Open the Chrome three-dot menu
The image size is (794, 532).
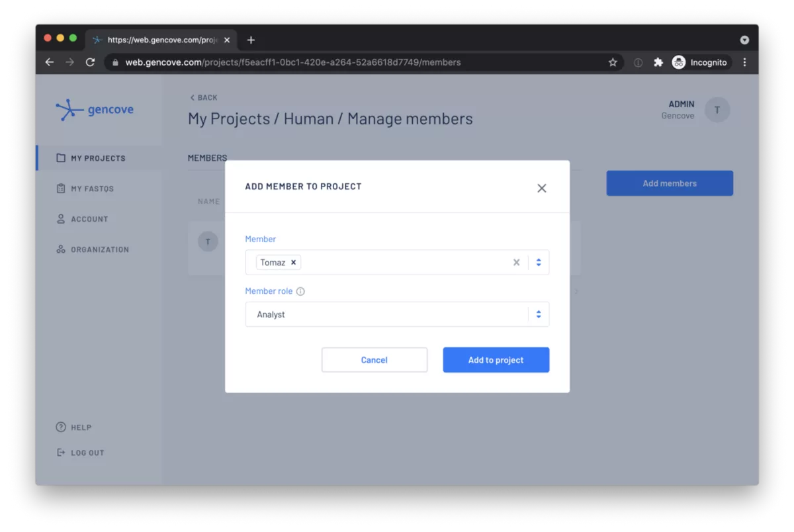[744, 62]
